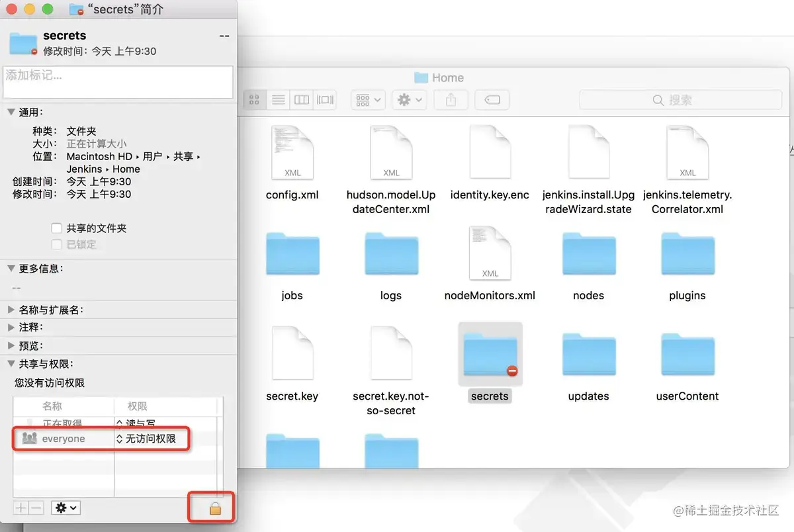The image size is (794, 532).
Task: Collapse the 更多信息 section
Action: click(11, 269)
